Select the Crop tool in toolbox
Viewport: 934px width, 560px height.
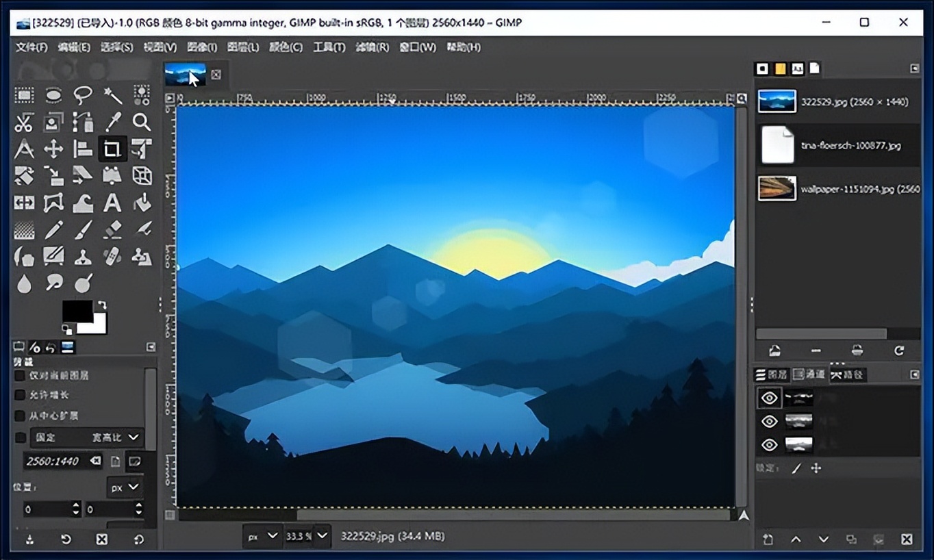112,149
